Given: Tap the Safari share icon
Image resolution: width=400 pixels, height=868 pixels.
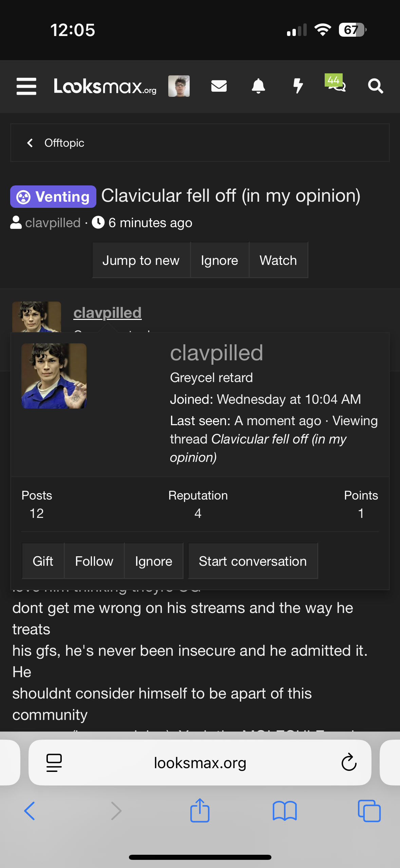Looking at the screenshot, I should click(200, 811).
